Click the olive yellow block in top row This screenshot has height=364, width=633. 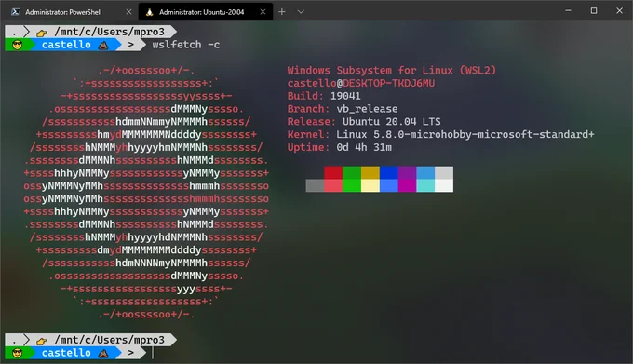(x=370, y=172)
